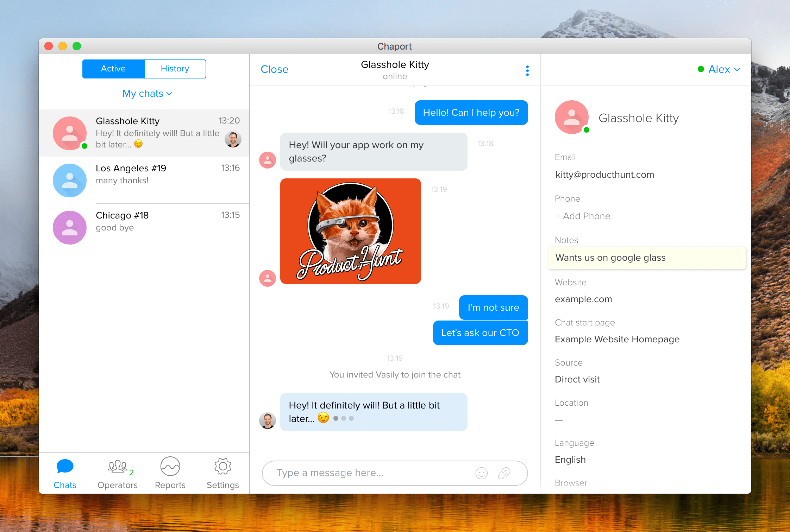
Task: Open the Operators panel icon
Action: tap(117, 467)
